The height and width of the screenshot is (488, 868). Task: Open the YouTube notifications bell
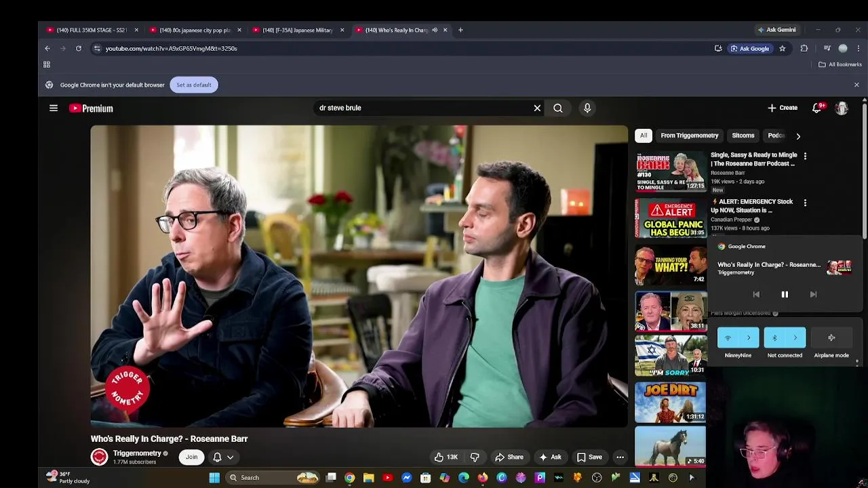pos(817,108)
